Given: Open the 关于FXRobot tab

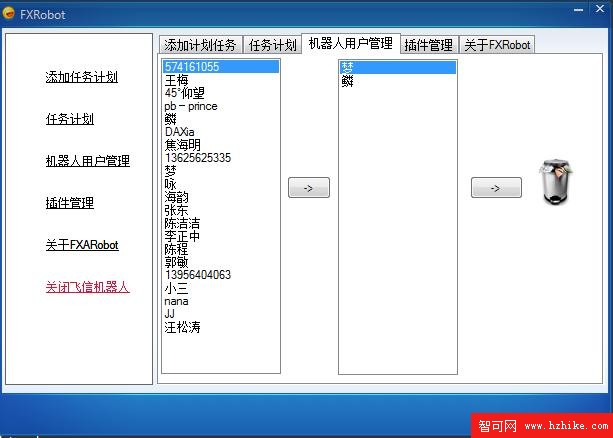Looking at the screenshot, I should [x=497, y=45].
